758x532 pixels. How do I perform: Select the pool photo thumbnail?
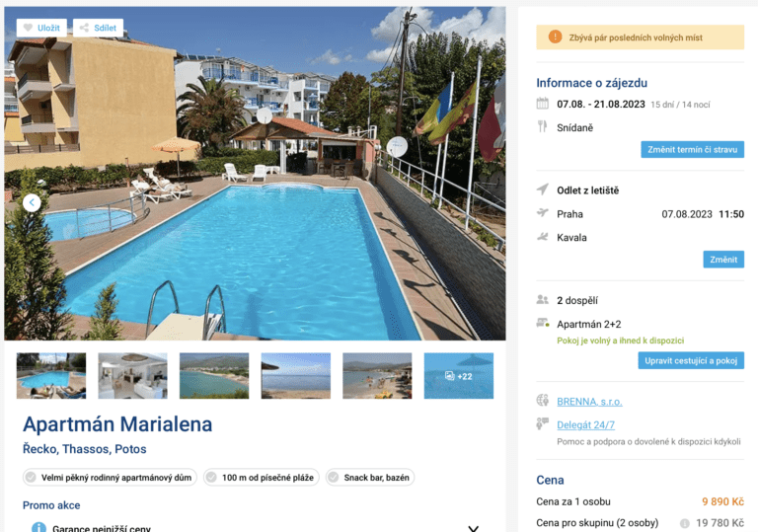[x=51, y=376]
